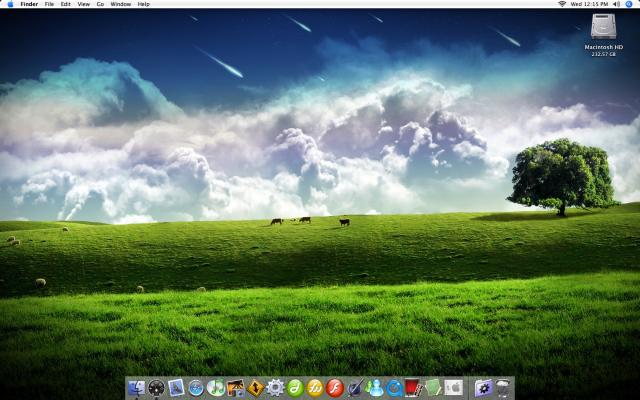The height and width of the screenshot is (400, 640).
Task: Launch iTunes from the dock
Action: click(x=215, y=388)
